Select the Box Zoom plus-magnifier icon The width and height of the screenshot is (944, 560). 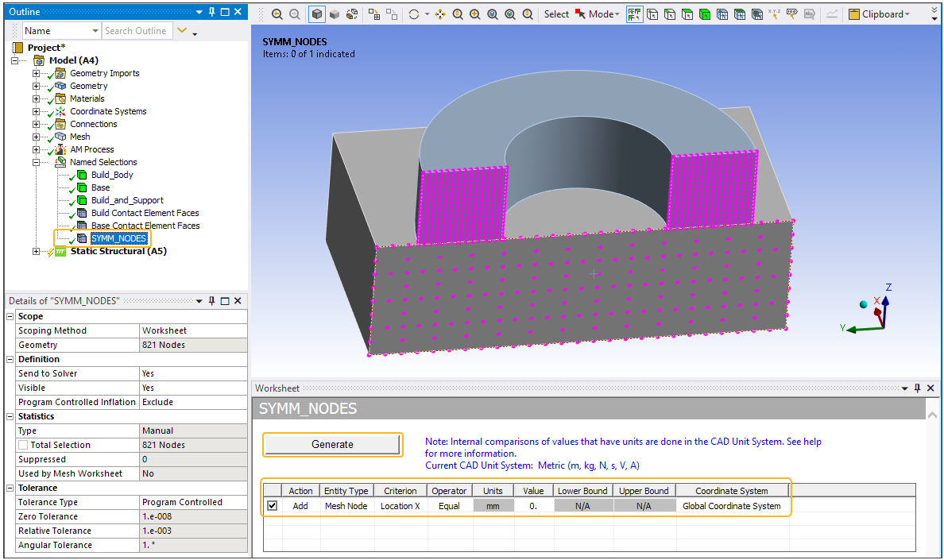(x=475, y=14)
